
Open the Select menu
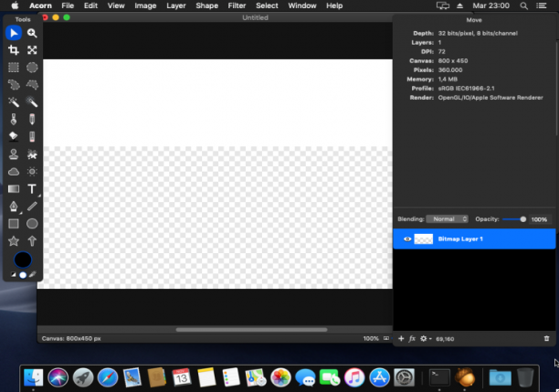(267, 5)
